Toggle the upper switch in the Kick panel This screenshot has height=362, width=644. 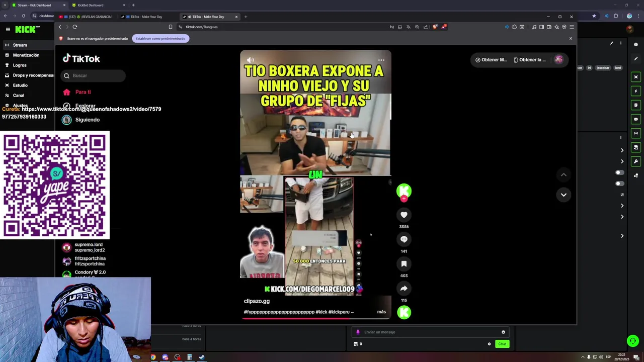coord(620,172)
